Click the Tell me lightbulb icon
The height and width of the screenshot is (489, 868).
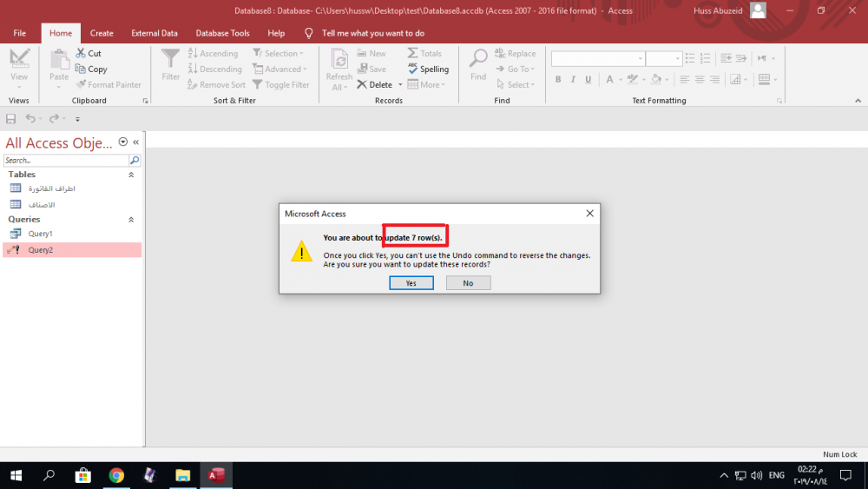click(x=309, y=33)
